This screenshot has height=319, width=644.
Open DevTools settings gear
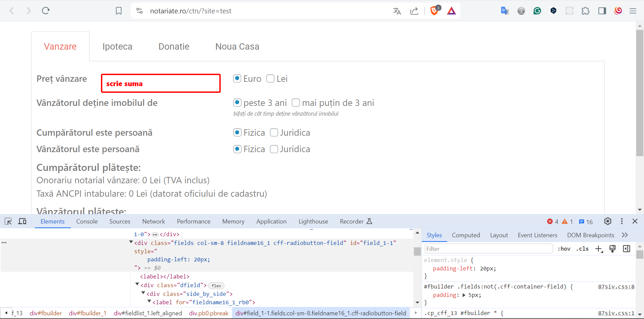(607, 221)
